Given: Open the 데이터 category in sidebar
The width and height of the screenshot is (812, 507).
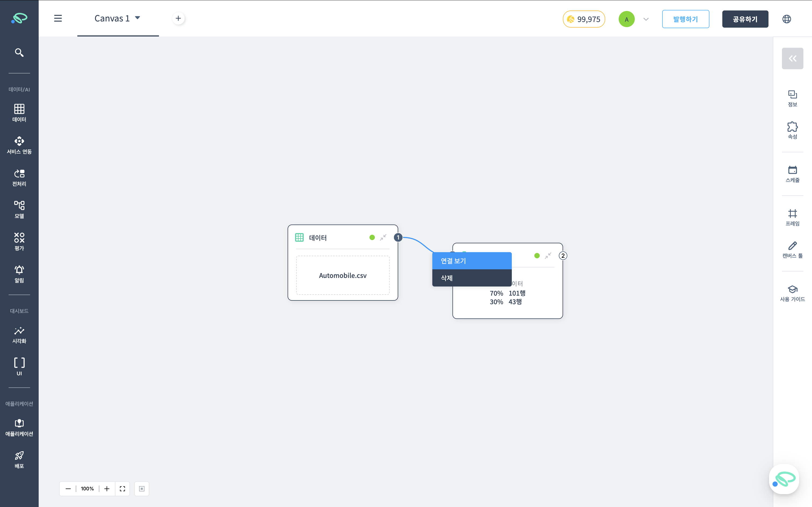Looking at the screenshot, I should pyautogui.click(x=19, y=113).
